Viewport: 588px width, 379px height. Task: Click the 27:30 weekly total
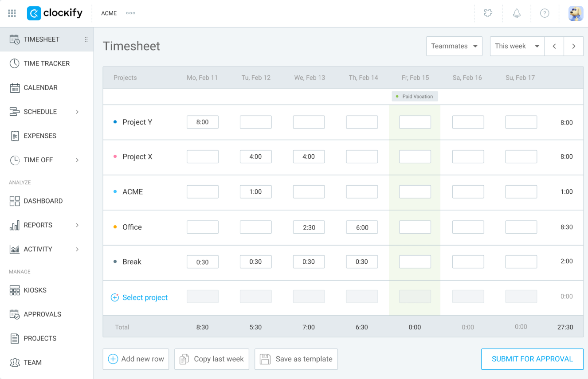coord(565,327)
